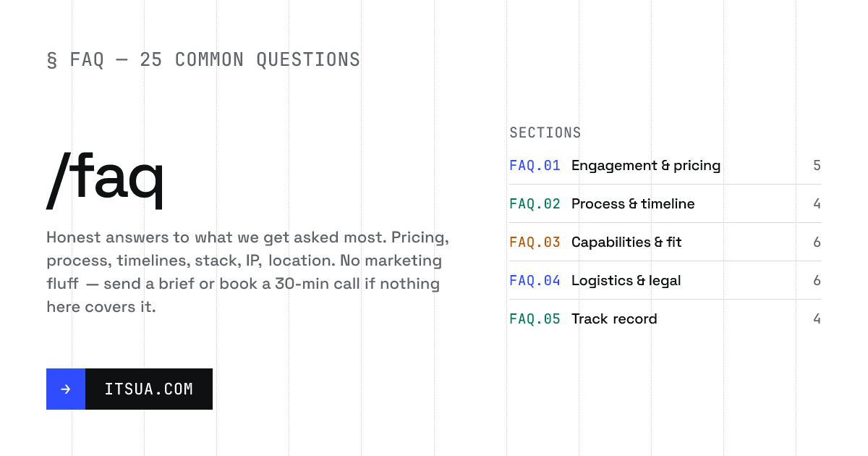Select the Engagement & pricing section
This screenshot has height=456, width=868.
665,166
